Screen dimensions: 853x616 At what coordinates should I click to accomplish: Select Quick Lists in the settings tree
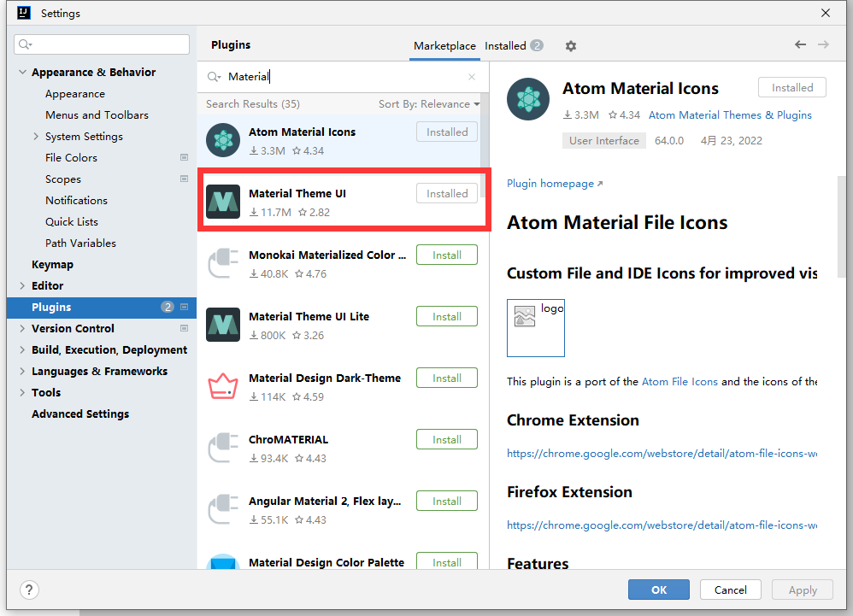(72, 222)
